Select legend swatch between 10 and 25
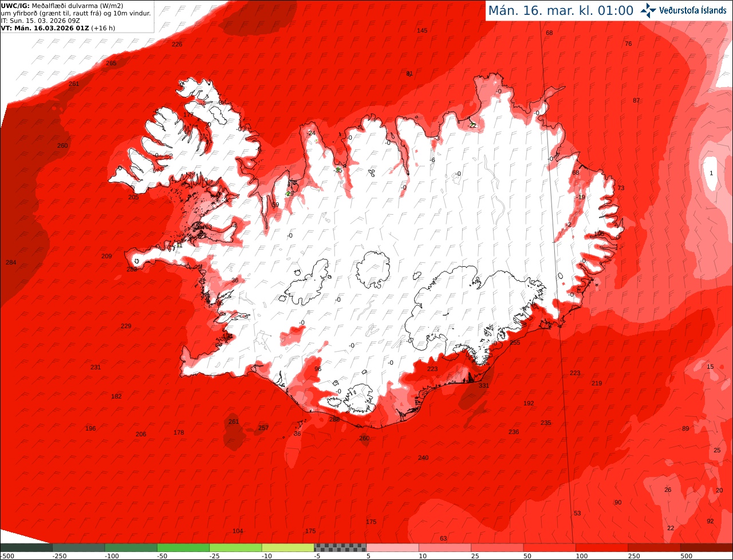 tap(445, 547)
